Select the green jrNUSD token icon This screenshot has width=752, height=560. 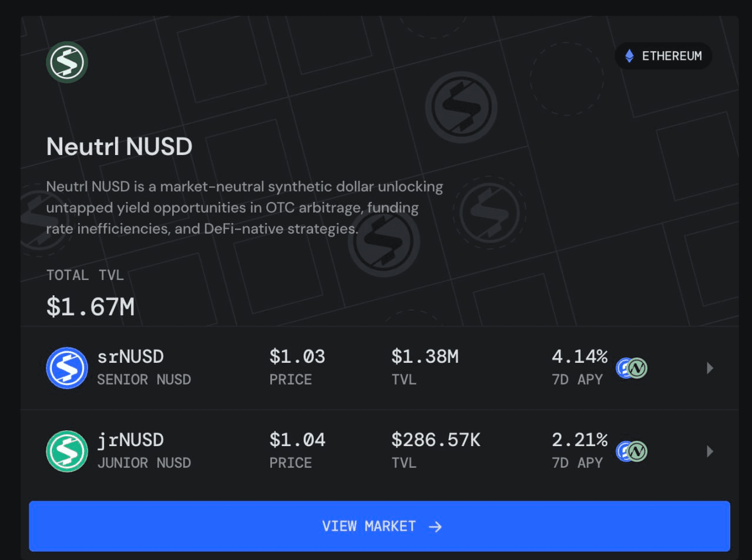point(67,451)
